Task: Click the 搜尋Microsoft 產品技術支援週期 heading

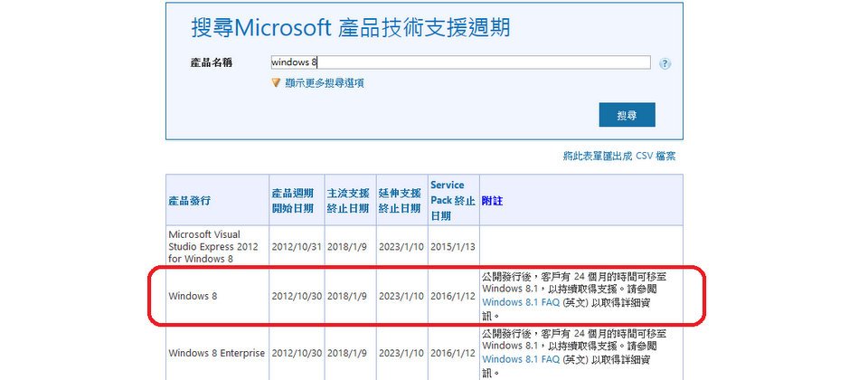Action: 351,28
